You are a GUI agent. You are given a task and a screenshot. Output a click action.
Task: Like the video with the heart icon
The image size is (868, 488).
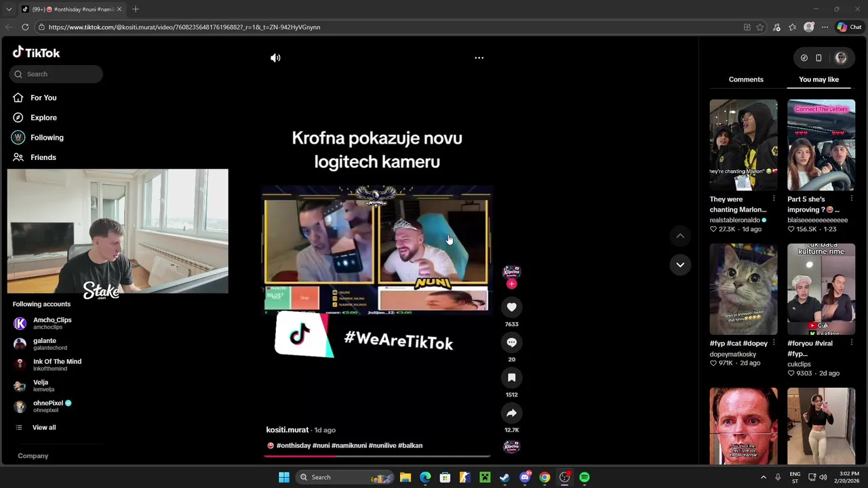click(511, 307)
